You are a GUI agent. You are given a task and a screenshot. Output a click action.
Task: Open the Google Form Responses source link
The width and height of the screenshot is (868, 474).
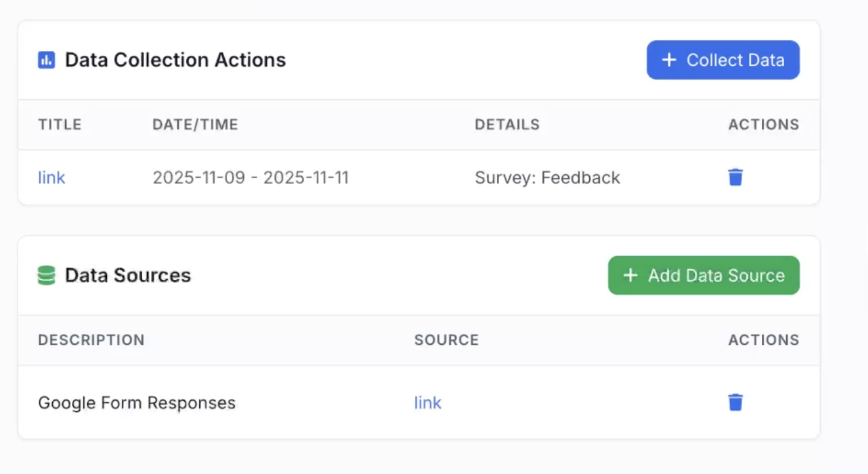[428, 403]
